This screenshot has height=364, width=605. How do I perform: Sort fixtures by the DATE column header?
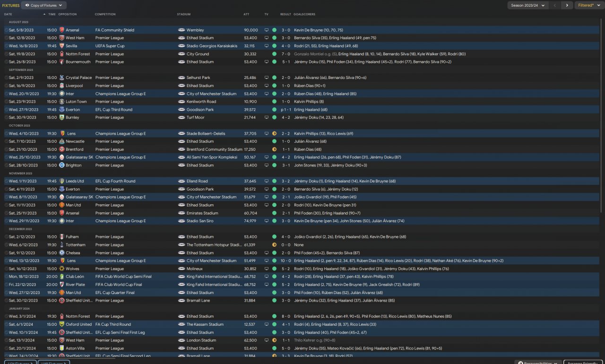click(x=8, y=14)
